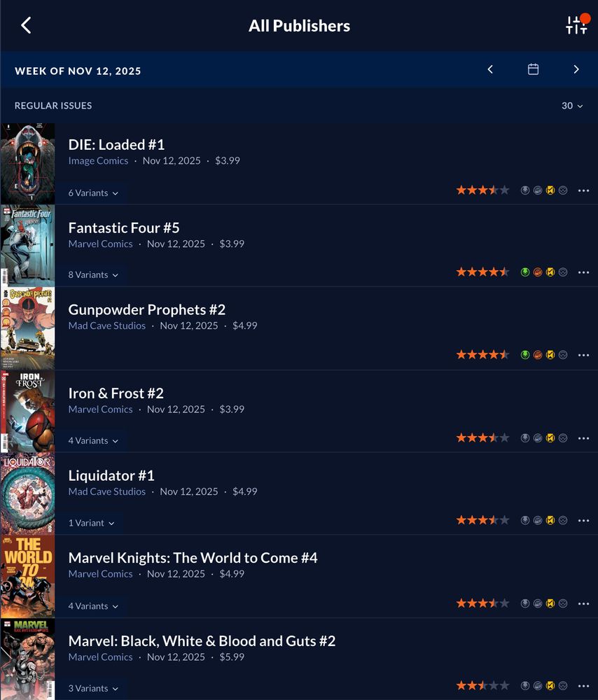598x700 pixels.
Task: Open more options for Fantastic Four #5
Action: tap(583, 272)
